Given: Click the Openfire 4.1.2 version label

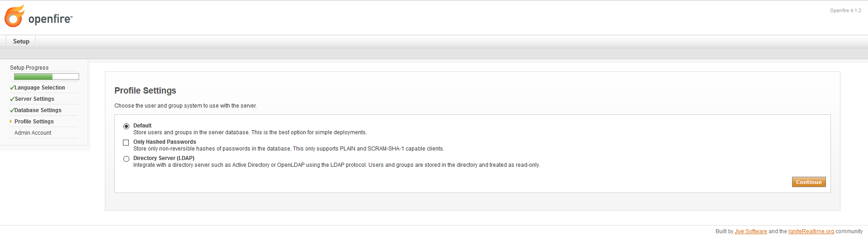Looking at the screenshot, I should coord(845,10).
